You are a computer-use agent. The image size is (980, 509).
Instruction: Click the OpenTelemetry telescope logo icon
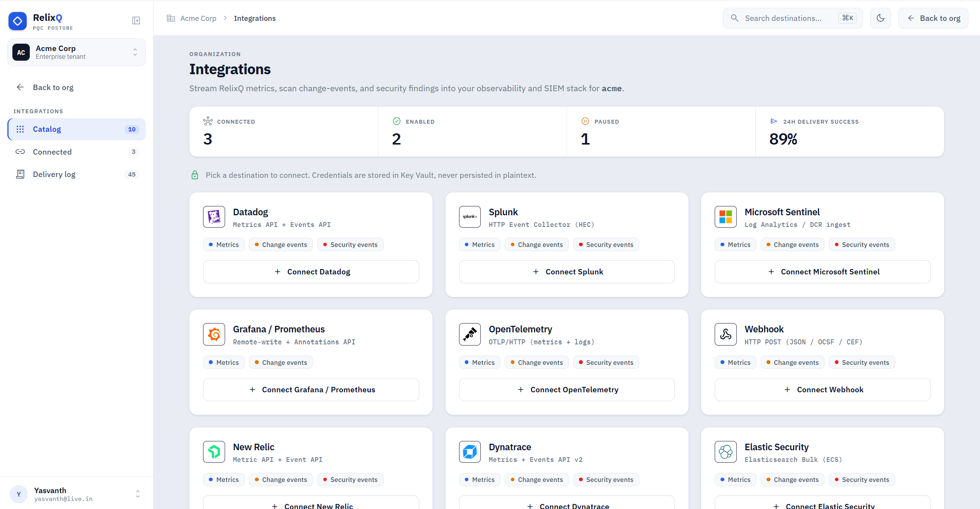pyautogui.click(x=470, y=334)
